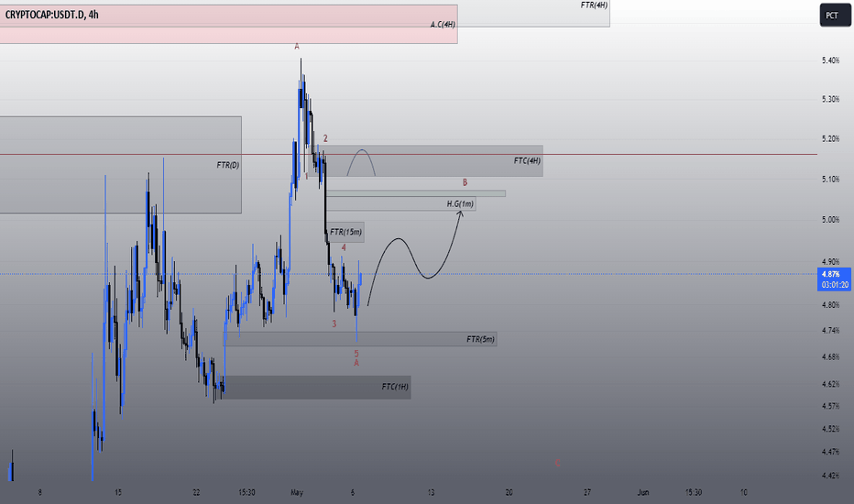Click the PCT scale button
The image size is (854, 504).
point(835,16)
